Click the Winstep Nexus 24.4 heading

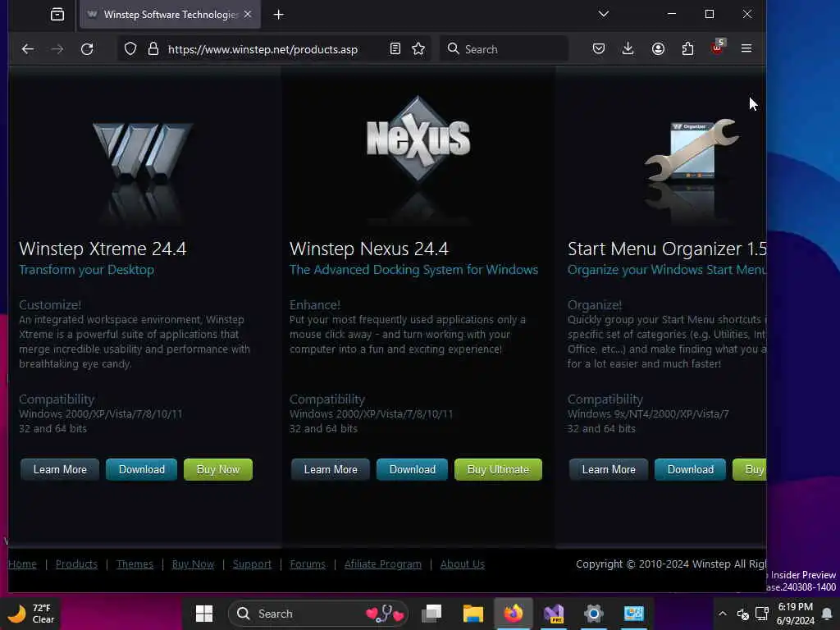point(369,249)
